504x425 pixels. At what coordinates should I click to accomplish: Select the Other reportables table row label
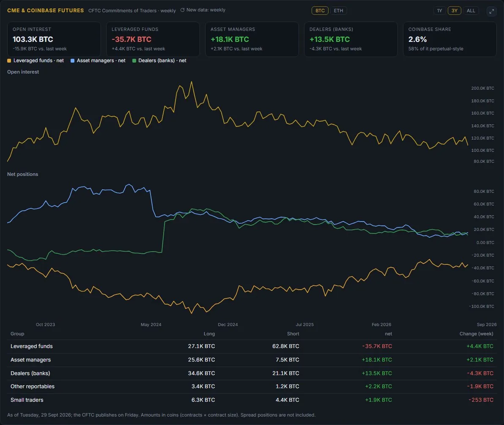click(33, 387)
